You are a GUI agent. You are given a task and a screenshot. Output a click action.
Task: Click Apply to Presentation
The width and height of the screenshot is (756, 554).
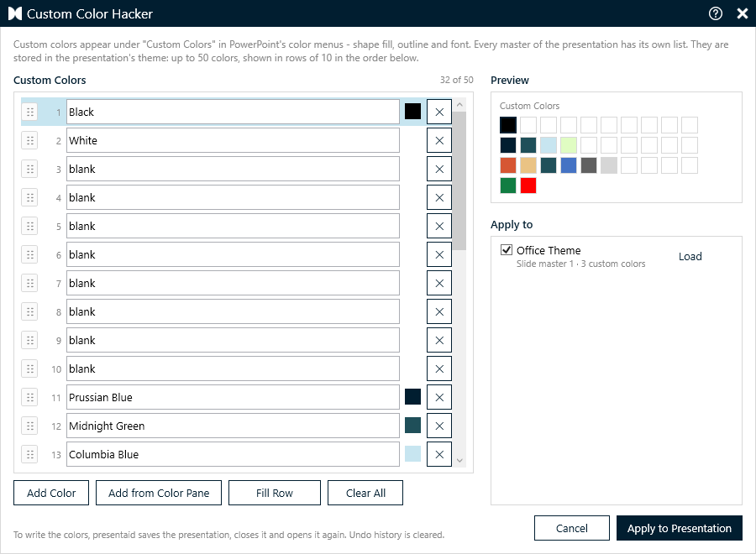pos(680,528)
